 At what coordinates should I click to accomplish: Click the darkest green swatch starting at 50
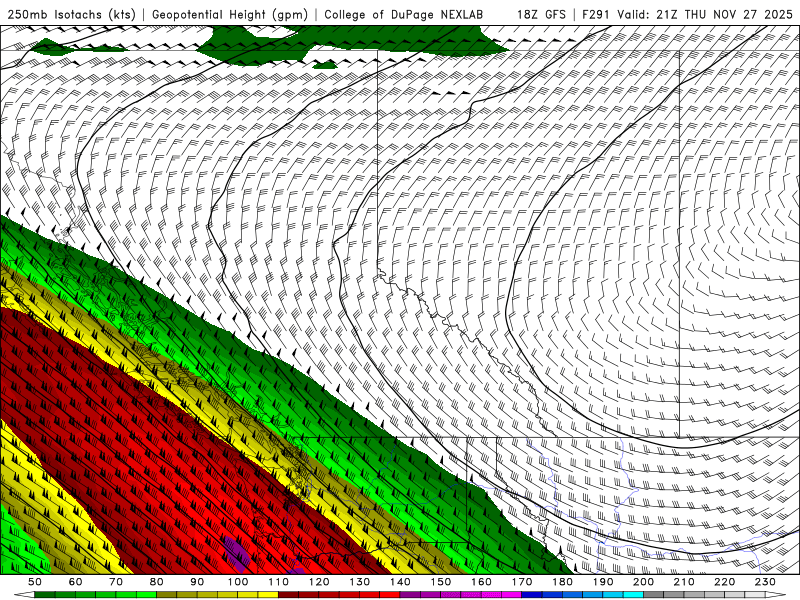pos(45,594)
